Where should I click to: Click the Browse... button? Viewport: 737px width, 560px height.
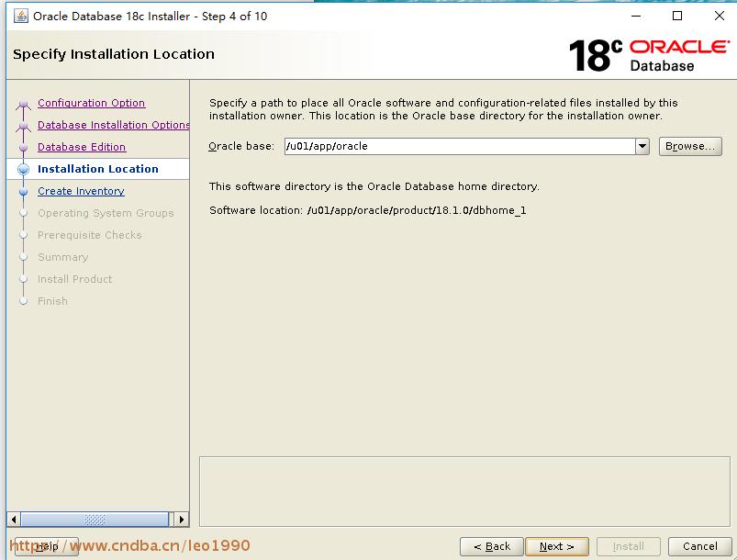point(690,146)
